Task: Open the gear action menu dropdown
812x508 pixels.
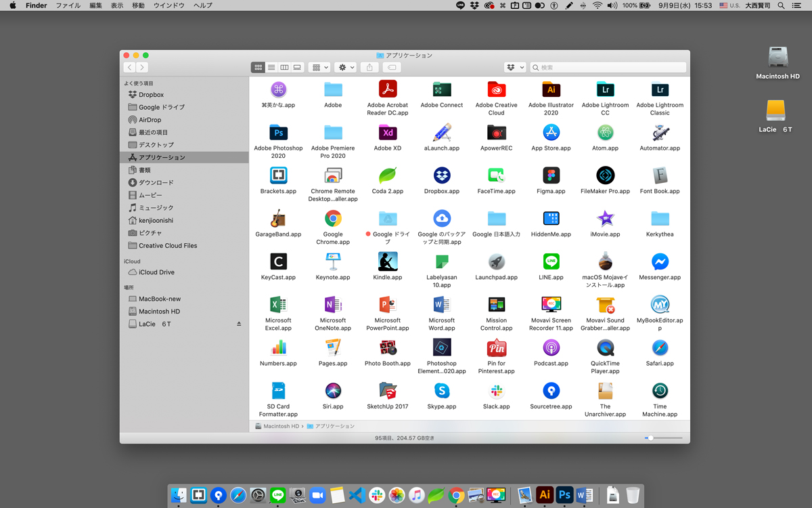Action: coord(345,67)
